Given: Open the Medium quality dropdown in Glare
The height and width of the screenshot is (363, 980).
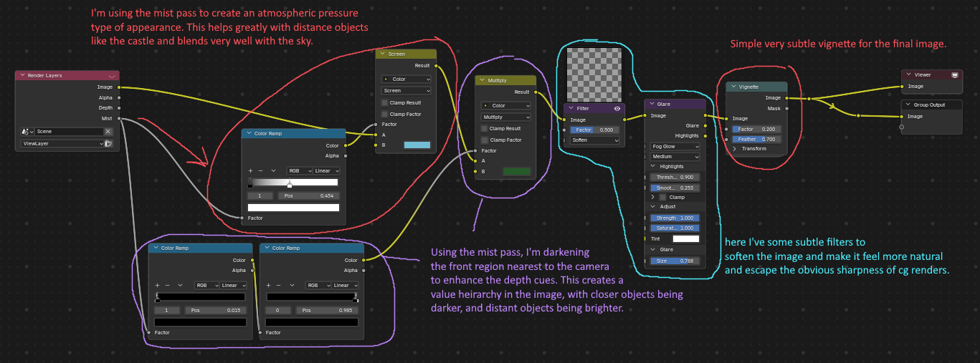Looking at the screenshot, I should [675, 156].
